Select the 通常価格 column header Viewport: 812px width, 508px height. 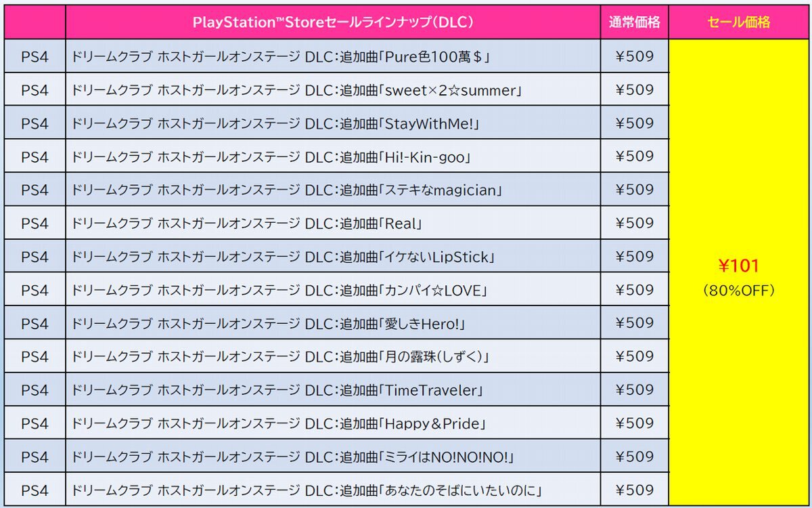click(634, 22)
